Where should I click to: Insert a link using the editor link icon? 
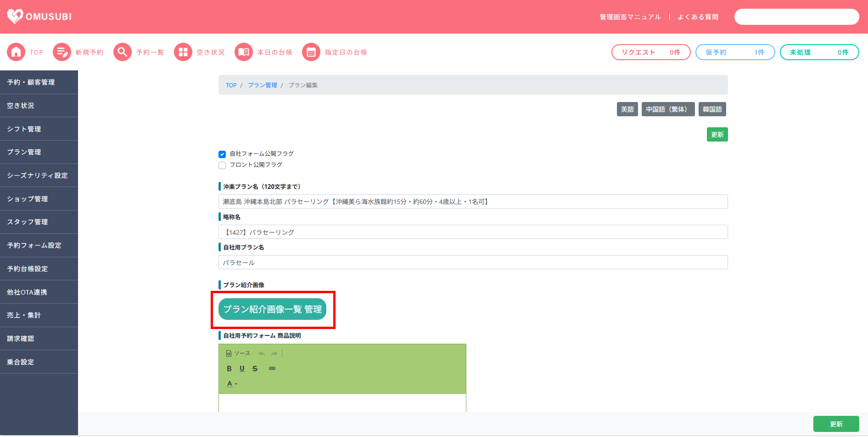point(272,369)
